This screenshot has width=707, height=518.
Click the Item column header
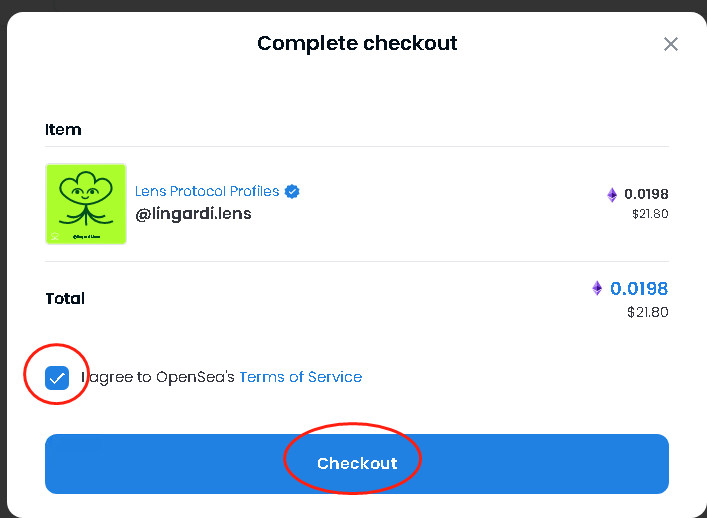[63, 129]
